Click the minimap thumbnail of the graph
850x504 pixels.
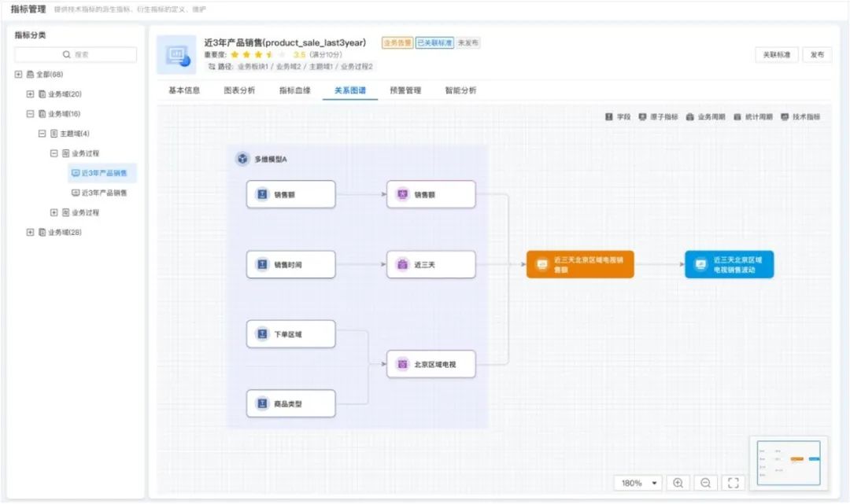point(788,462)
